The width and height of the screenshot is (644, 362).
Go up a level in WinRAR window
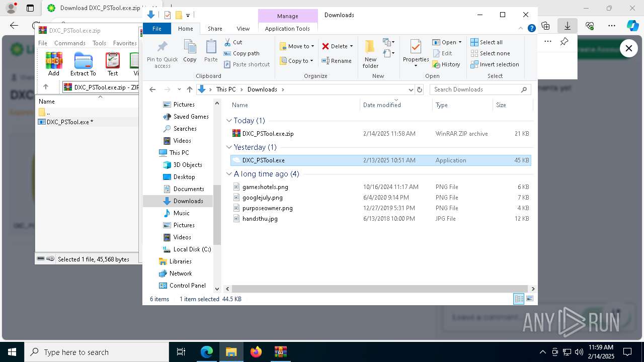[x=46, y=87]
